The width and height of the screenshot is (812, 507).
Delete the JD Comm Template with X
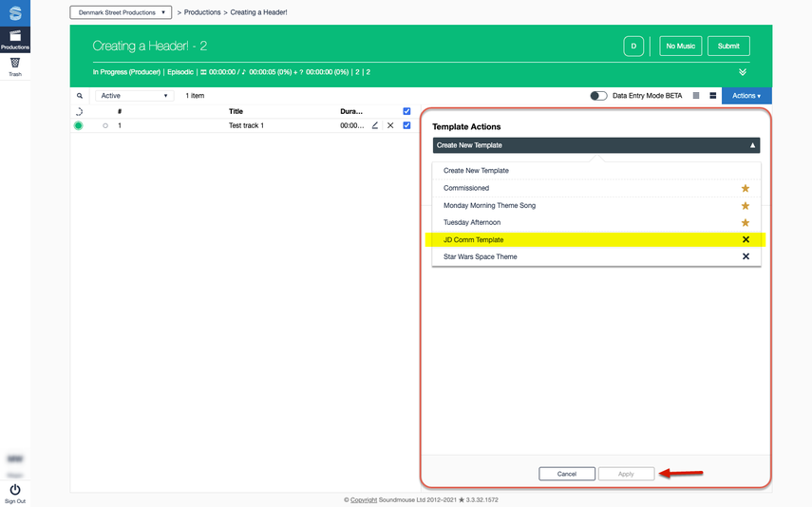746,239
